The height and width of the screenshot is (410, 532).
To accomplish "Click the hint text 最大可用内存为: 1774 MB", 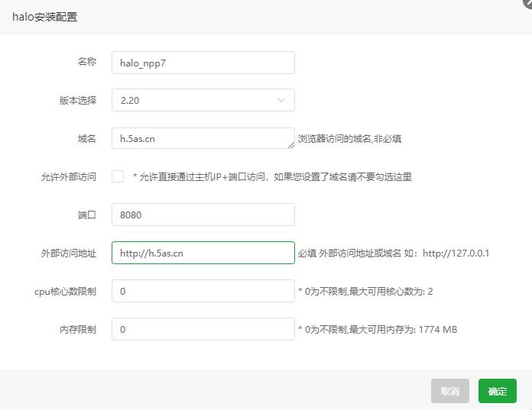I will 403,329.
